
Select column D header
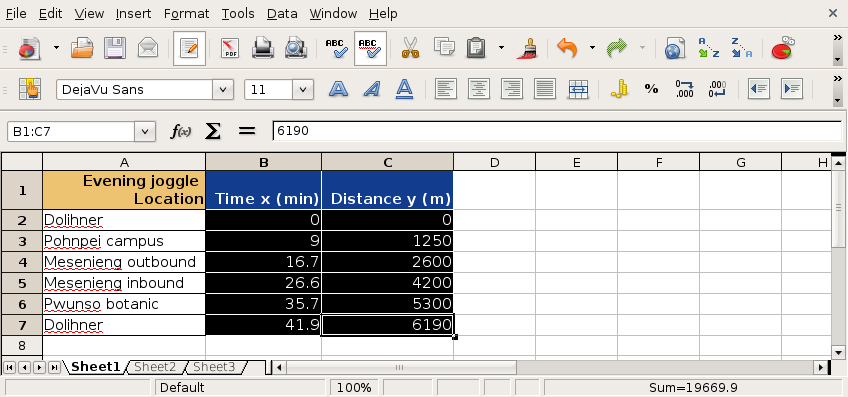click(494, 162)
